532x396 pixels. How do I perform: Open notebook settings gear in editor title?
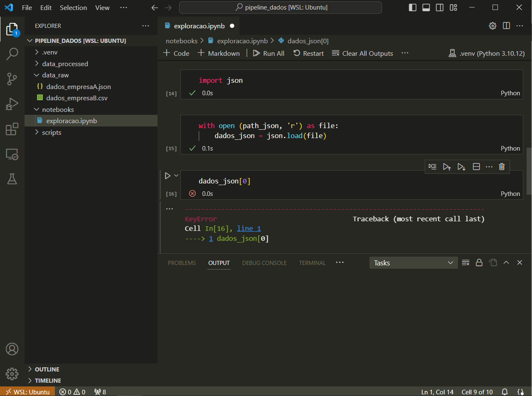pos(493,26)
